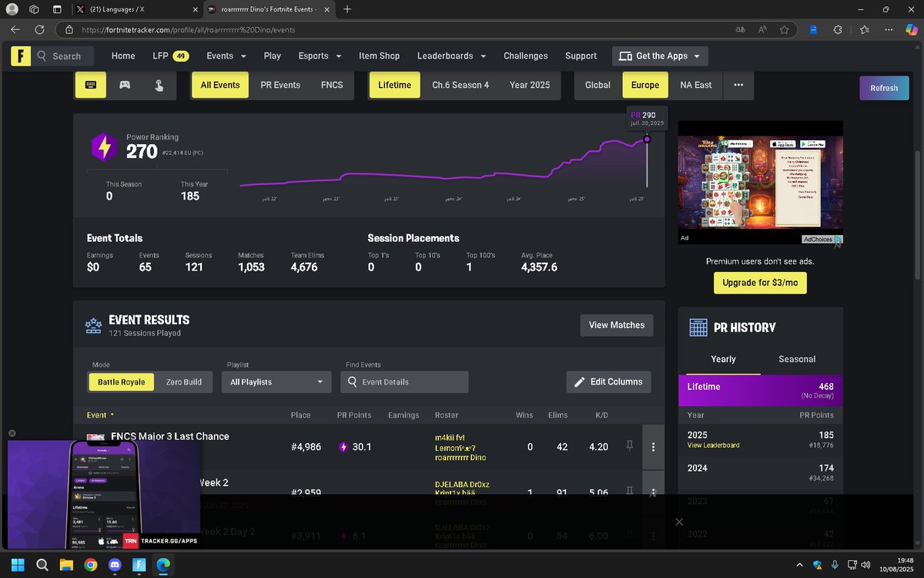
Task: Switch mode to Zero Build
Action: (184, 382)
